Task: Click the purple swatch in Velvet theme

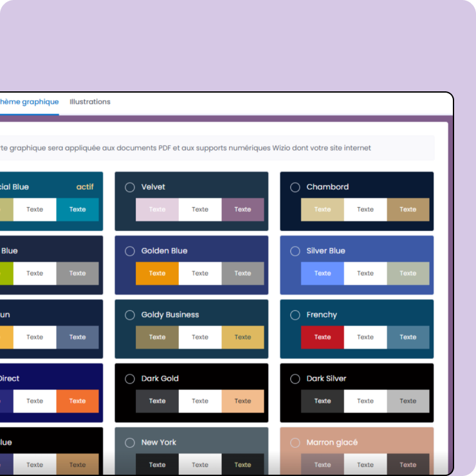Action: (x=243, y=210)
